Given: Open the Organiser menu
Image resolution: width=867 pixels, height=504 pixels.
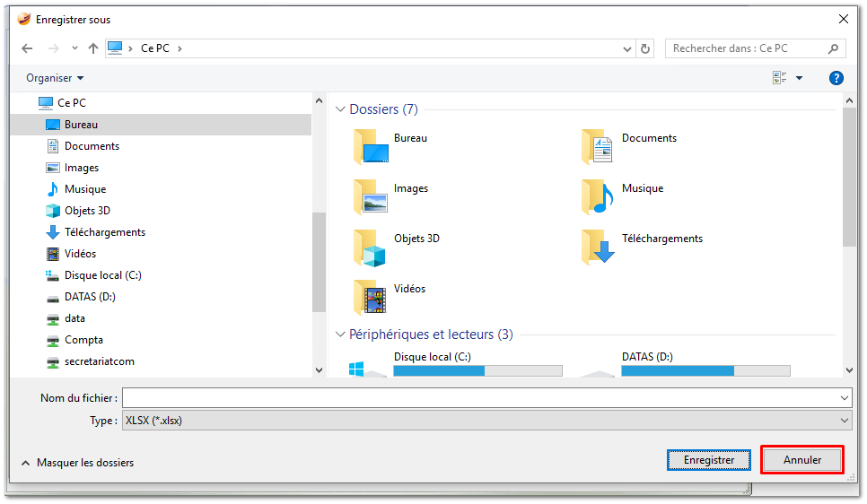Looking at the screenshot, I should coord(54,78).
